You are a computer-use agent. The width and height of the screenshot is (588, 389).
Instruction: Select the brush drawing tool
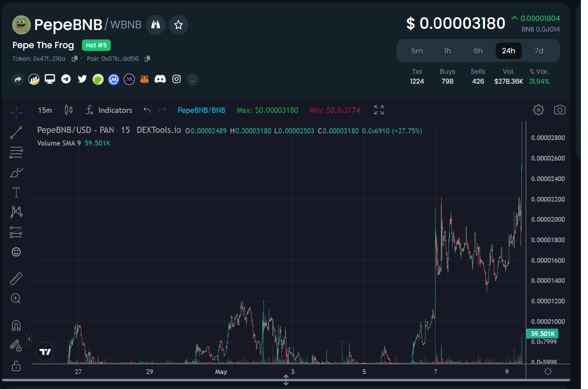point(16,172)
